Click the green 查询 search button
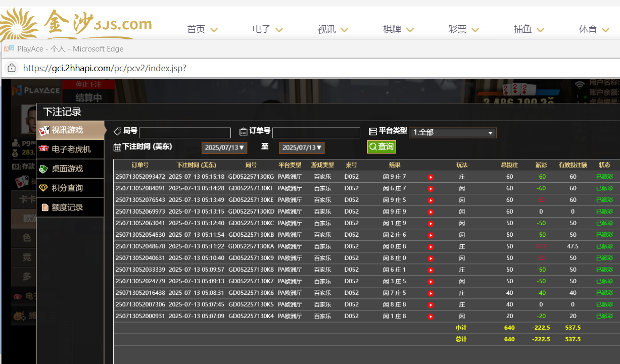The width and height of the screenshot is (620, 364). (x=381, y=147)
